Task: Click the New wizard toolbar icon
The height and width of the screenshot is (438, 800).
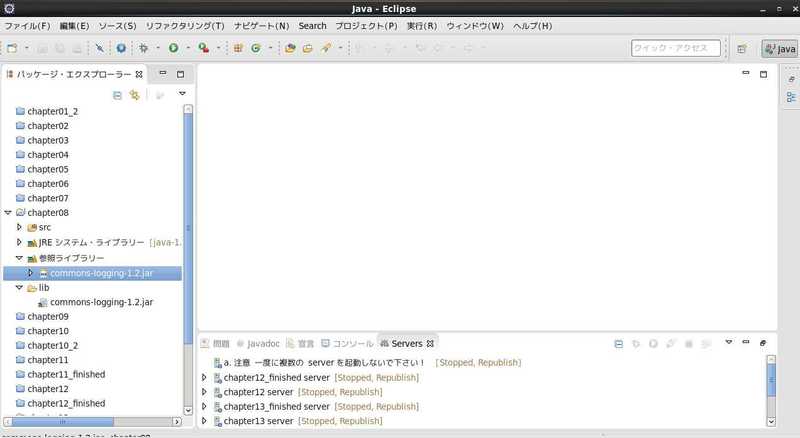Action: [12, 48]
